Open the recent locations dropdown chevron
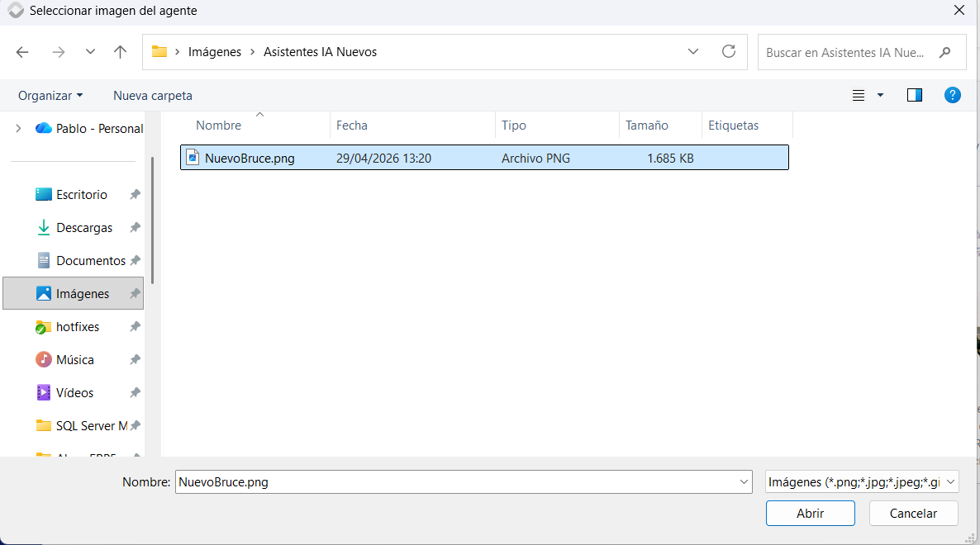The width and height of the screenshot is (980, 545). pos(91,52)
